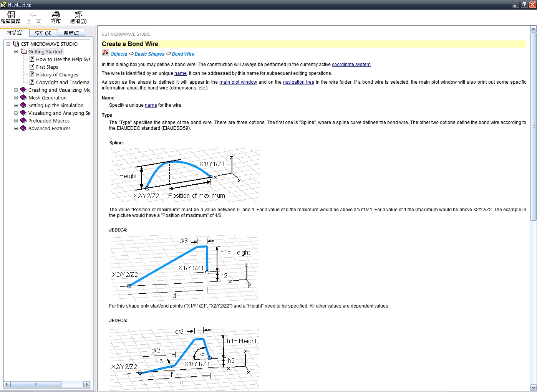Click the content pane vertical scrollbar thumb

point(533,126)
